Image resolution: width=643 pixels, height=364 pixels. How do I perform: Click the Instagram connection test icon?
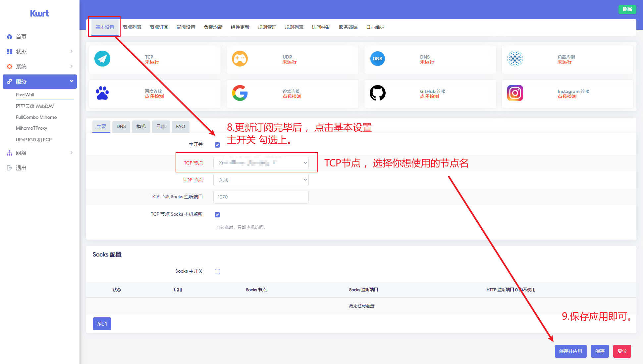pyautogui.click(x=515, y=93)
